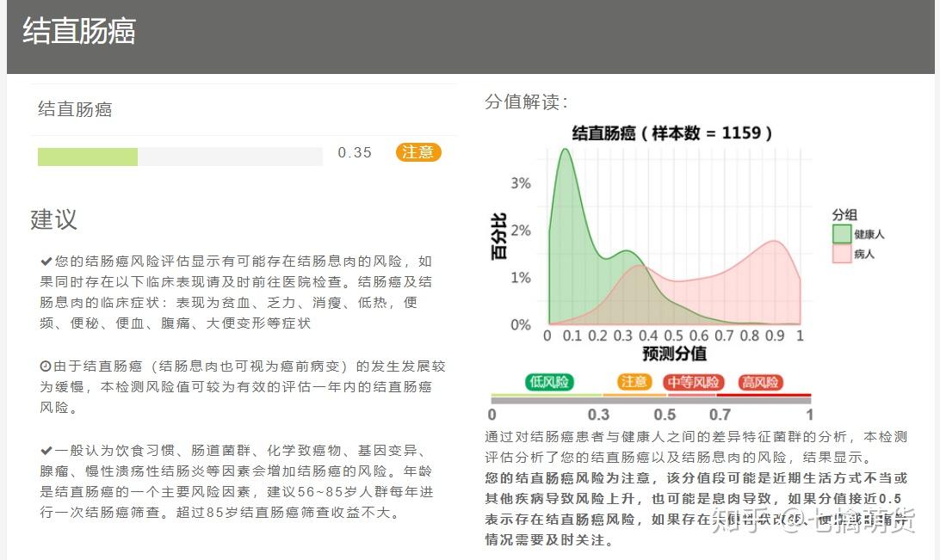Select the clock icon beside 由于结直肠癌 paragraph

(x=45, y=366)
